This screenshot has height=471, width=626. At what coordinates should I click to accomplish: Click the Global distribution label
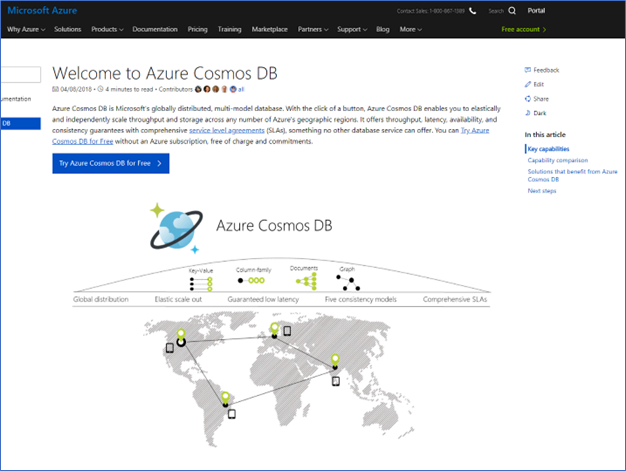101,299
